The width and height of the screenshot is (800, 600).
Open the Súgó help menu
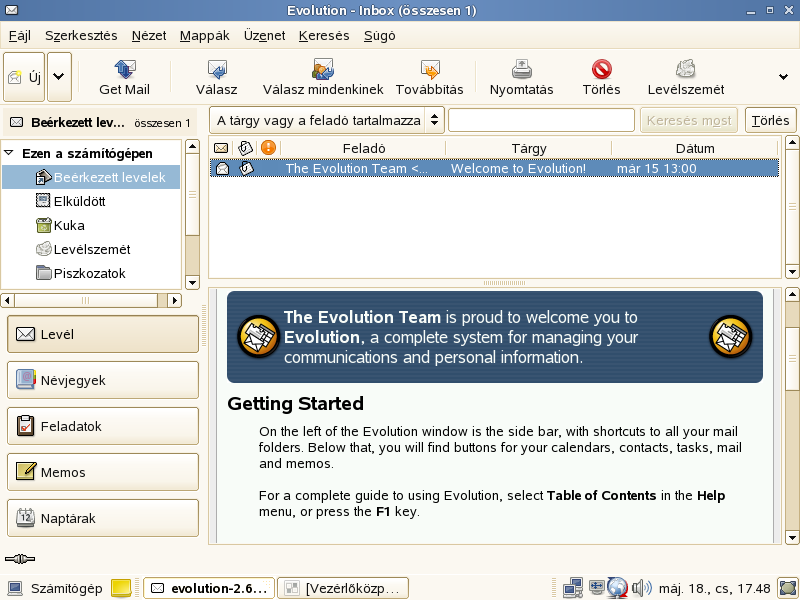pyautogui.click(x=380, y=36)
